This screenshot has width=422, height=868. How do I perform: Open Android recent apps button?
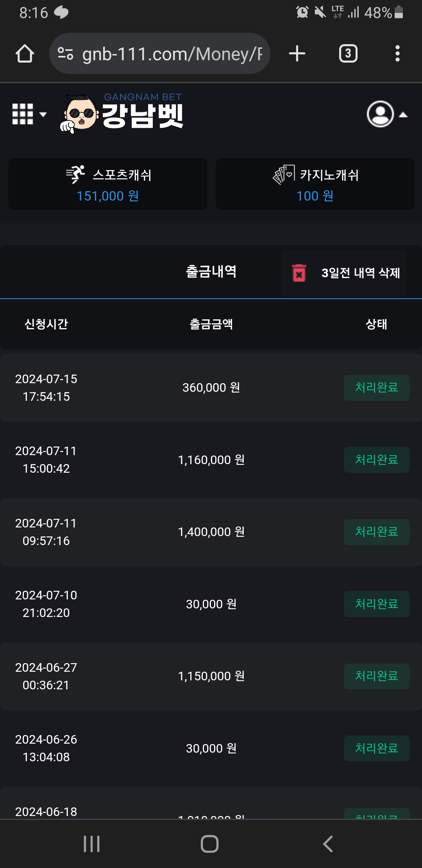pyautogui.click(x=91, y=844)
